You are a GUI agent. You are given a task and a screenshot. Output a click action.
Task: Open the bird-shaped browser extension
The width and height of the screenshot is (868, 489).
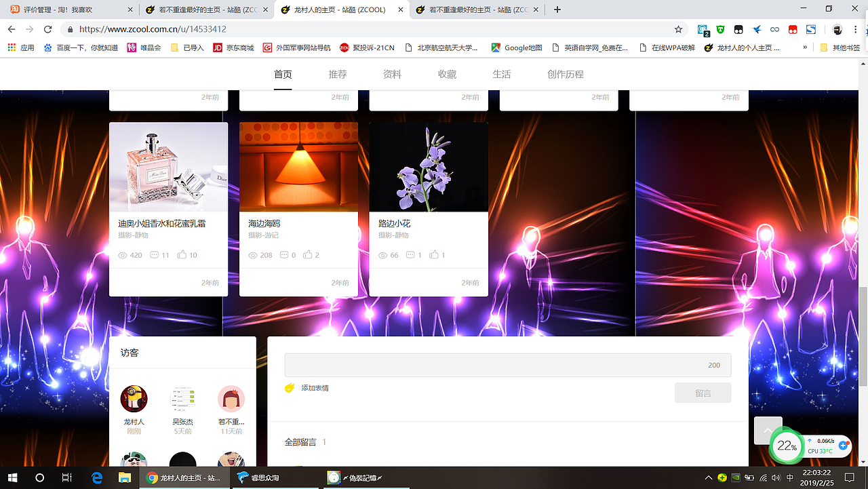pos(756,31)
